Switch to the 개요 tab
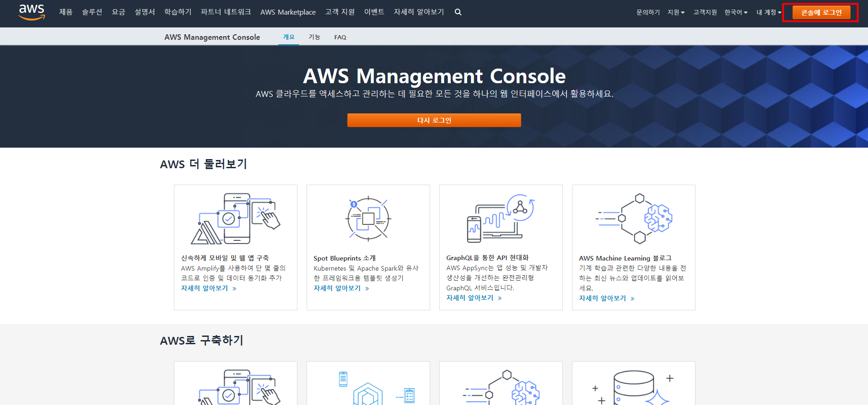The height and width of the screenshot is (405, 868). [x=289, y=37]
